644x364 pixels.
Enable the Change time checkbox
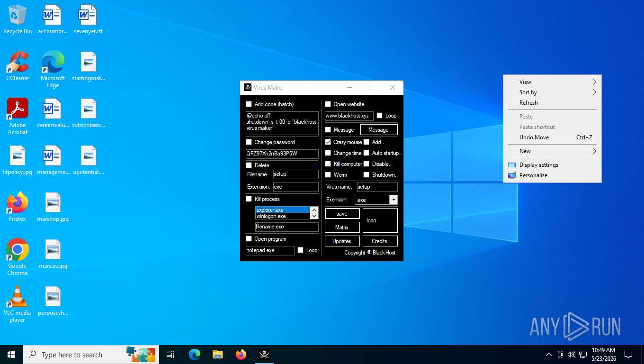click(x=328, y=153)
